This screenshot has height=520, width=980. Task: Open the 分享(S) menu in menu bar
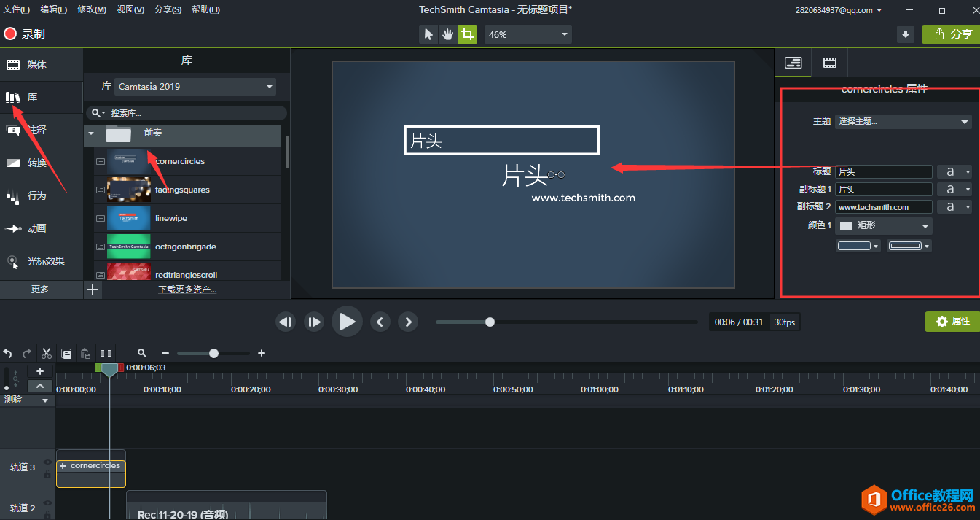point(168,9)
